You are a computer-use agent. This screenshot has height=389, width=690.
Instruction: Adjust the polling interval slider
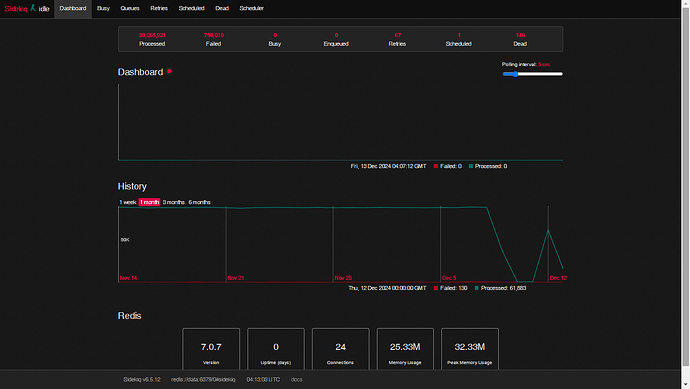(532, 74)
